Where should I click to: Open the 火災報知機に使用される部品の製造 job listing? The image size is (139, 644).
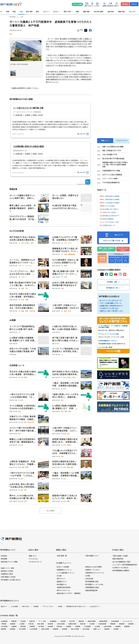(x=28, y=146)
